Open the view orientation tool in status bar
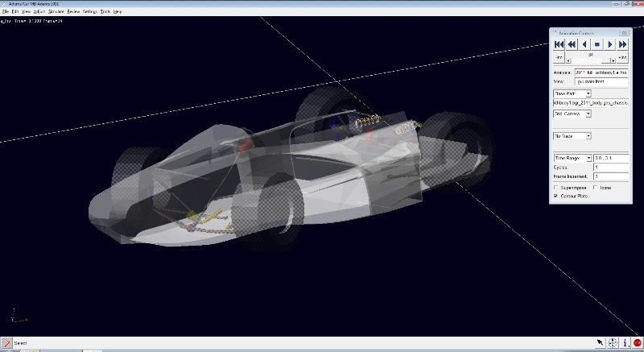The width and height of the screenshot is (644, 352). (x=613, y=343)
